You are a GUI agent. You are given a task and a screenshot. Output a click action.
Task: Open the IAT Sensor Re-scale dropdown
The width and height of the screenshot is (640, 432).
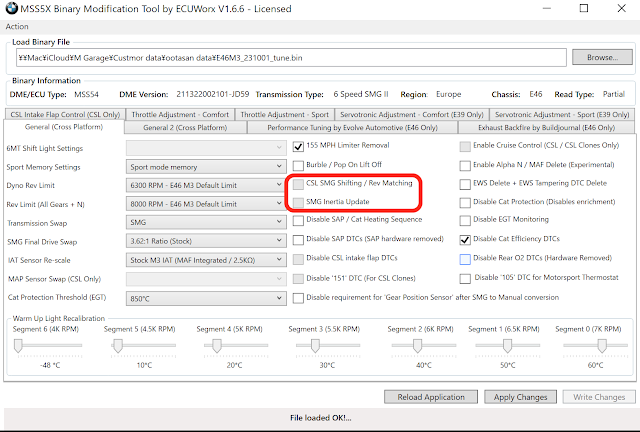click(206, 260)
